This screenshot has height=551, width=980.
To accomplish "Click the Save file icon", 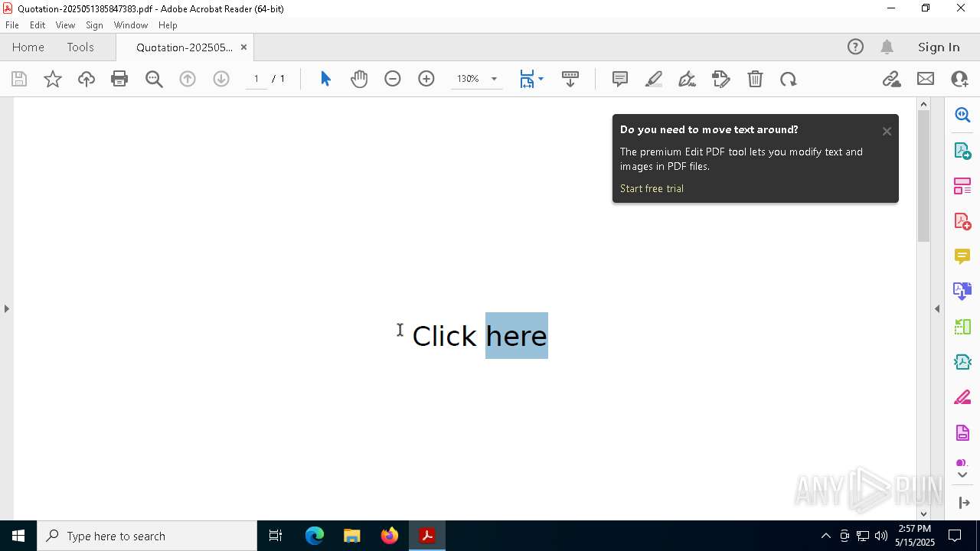I will click(19, 79).
